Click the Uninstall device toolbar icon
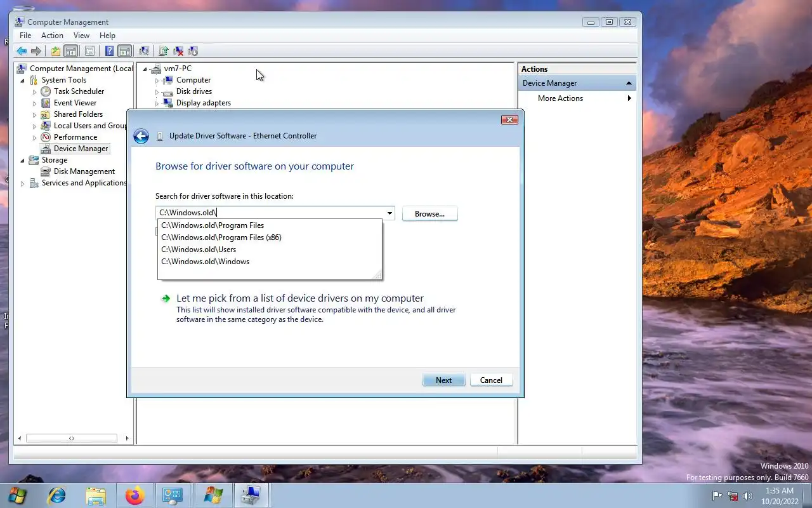This screenshot has height=508, width=812. [x=178, y=51]
